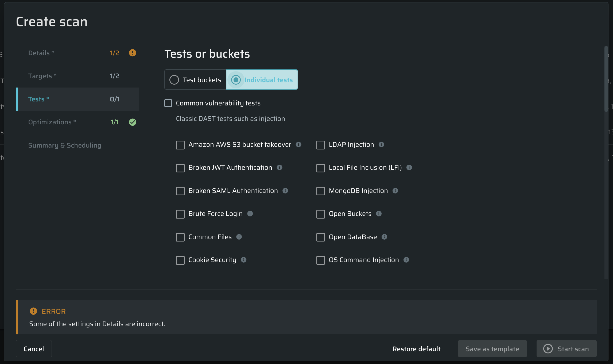Click info icon next to Brute Force Login
This screenshot has height=364, width=613.
[x=250, y=213]
